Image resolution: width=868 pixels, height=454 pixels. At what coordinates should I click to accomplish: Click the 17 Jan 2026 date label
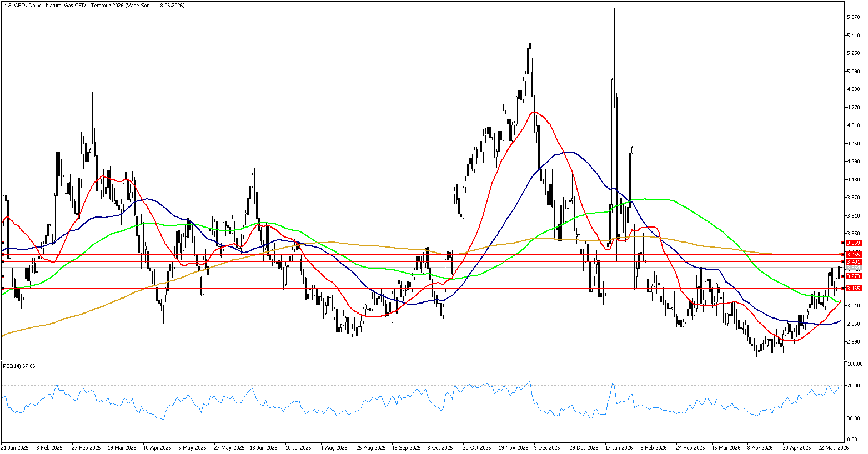[x=620, y=447]
